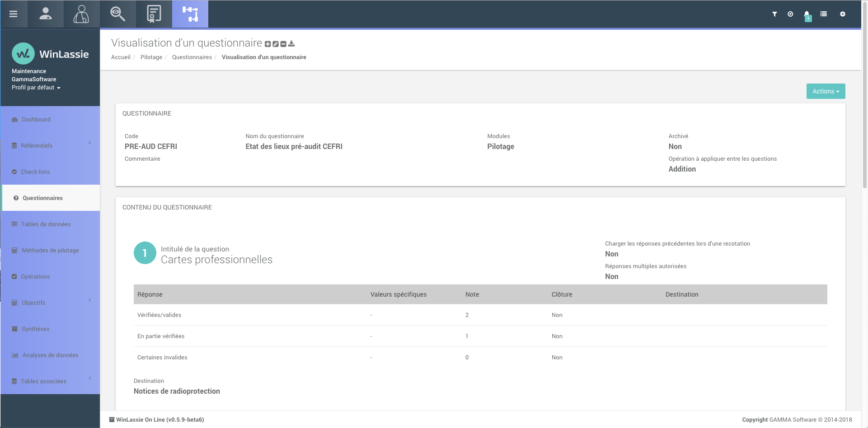Click the Clôture column header
The width and height of the screenshot is (868, 428).
[562, 294]
